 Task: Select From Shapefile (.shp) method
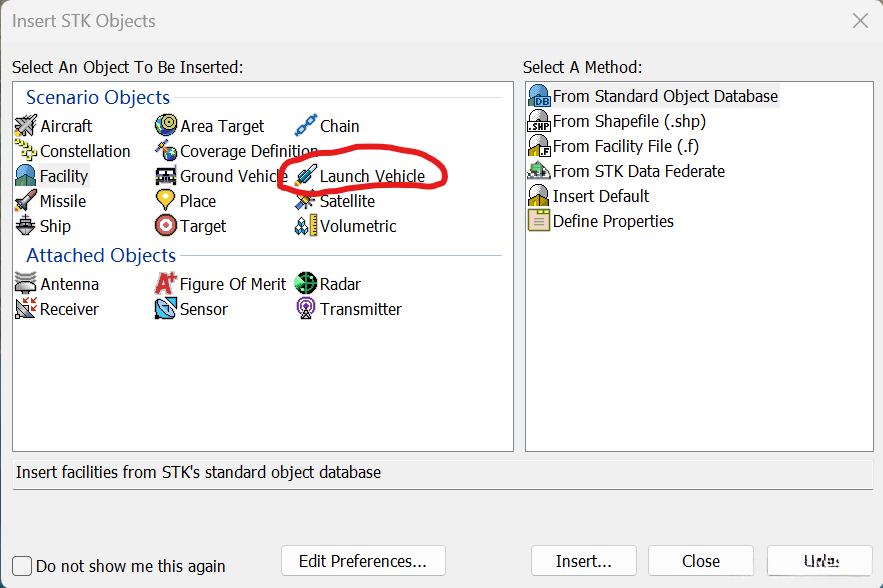[x=629, y=121]
